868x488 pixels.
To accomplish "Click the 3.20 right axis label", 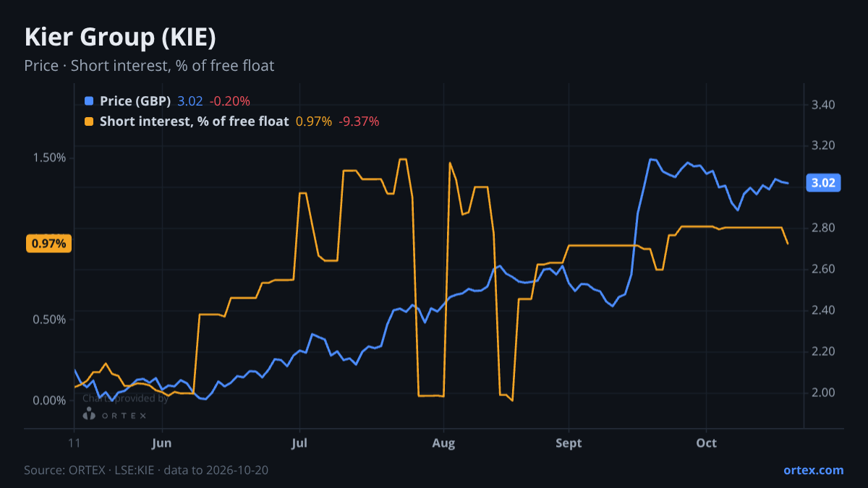I will (x=823, y=146).
